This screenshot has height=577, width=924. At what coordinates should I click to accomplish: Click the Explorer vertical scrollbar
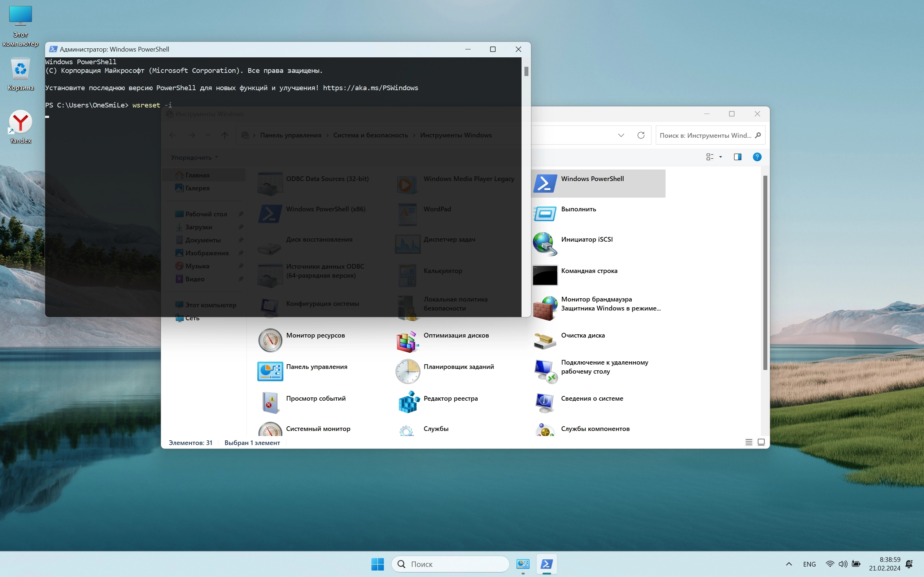(x=765, y=273)
